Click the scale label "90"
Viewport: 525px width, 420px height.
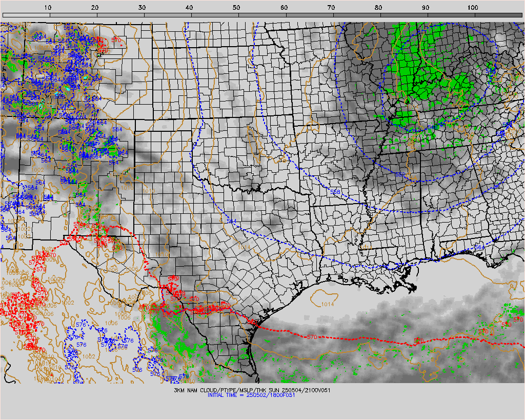click(425, 7)
